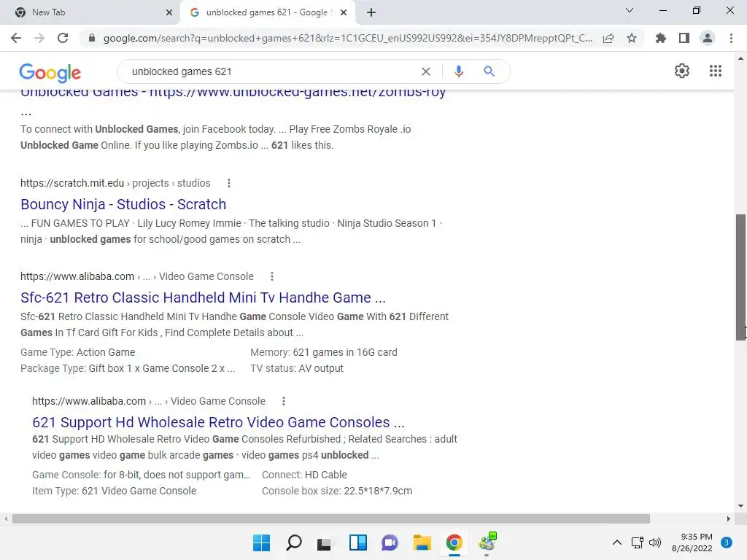The image size is (747, 560).
Task: Open Task View on taskbar
Action: [x=325, y=542]
